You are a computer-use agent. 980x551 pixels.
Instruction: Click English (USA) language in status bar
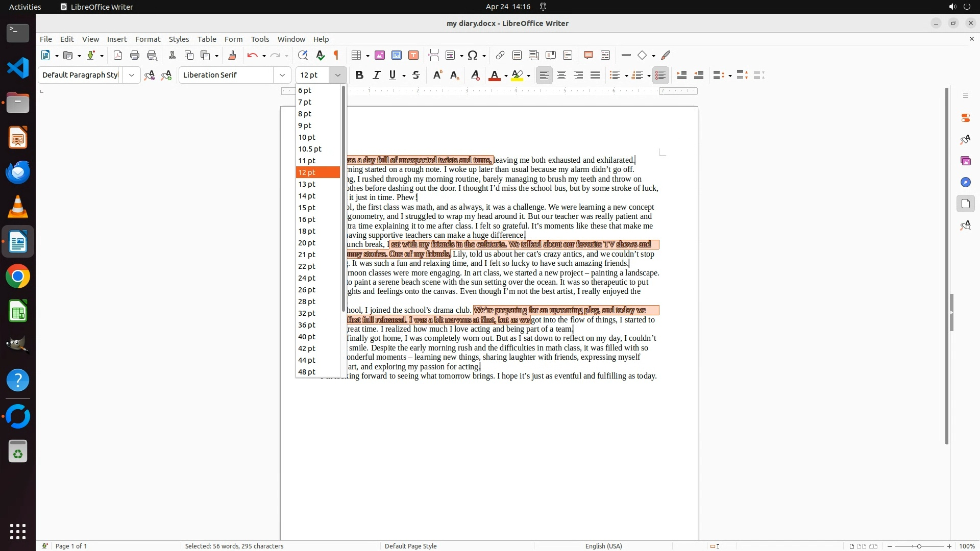tap(603, 546)
